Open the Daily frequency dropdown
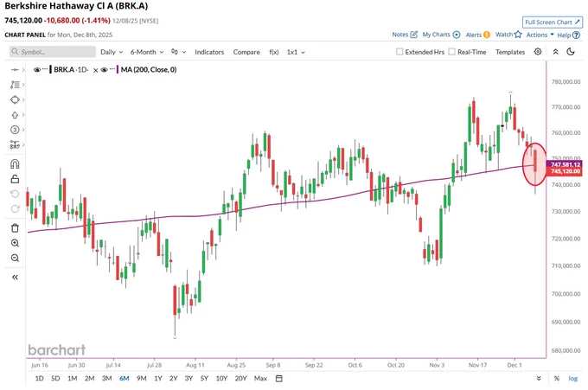The width and height of the screenshot is (588, 390). [x=112, y=52]
